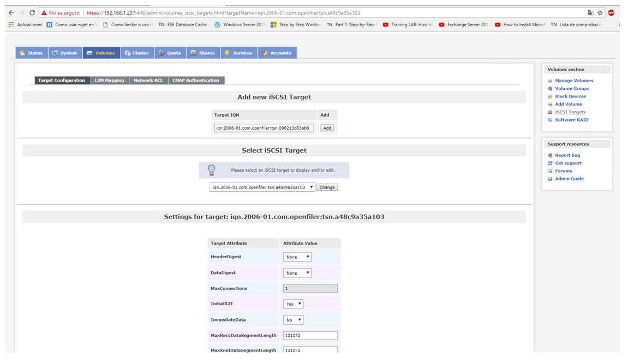Image resolution: width=628 pixels, height=364 pixels.
Task: Open the Admin Guide link
Action: [569, 179]
